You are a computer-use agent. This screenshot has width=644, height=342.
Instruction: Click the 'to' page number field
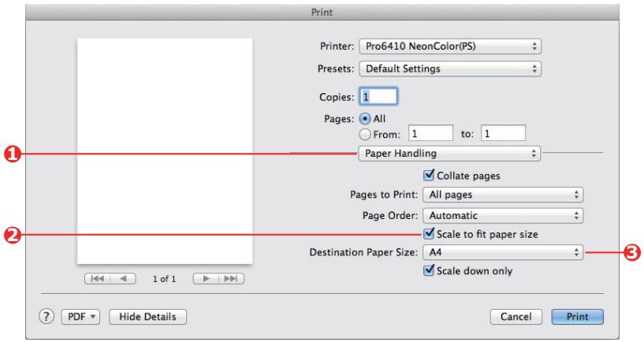point(503,133)
